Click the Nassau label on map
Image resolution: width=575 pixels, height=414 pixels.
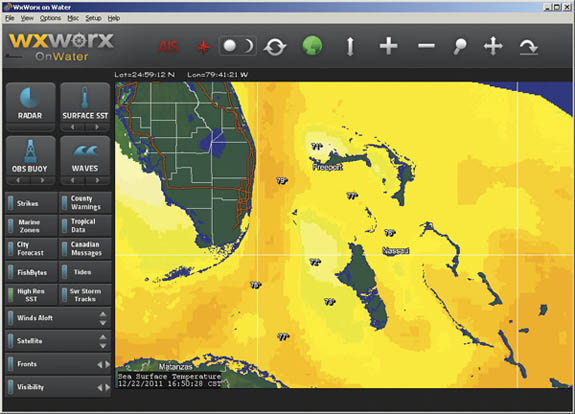point(396,251)
